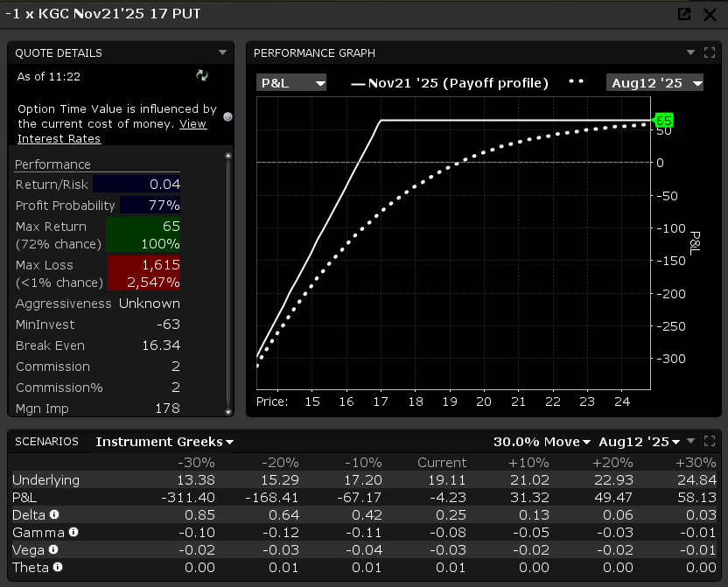Open the Vega info icon
728x587 pixels.
coord(53,549)
